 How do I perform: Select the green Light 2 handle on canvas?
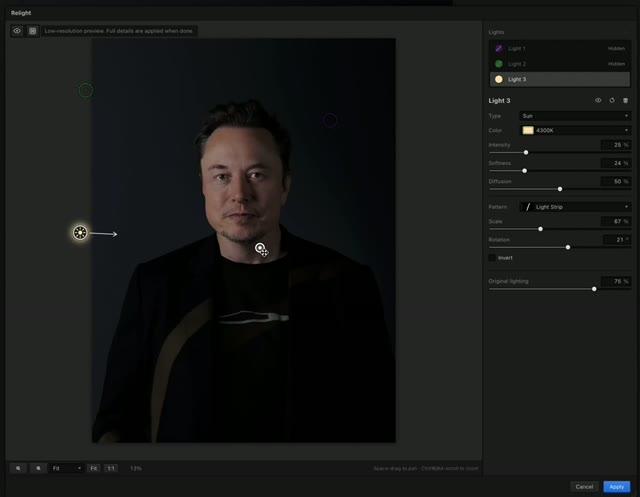coord(86,90)
